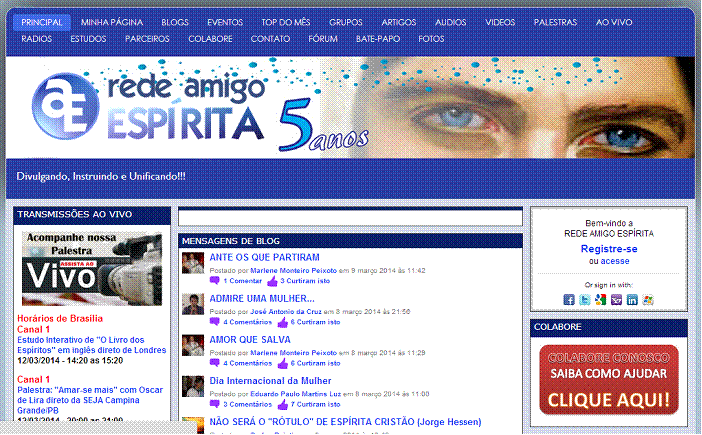Open 1 Comentar link
Screen dimensions: 702x435
242,281
